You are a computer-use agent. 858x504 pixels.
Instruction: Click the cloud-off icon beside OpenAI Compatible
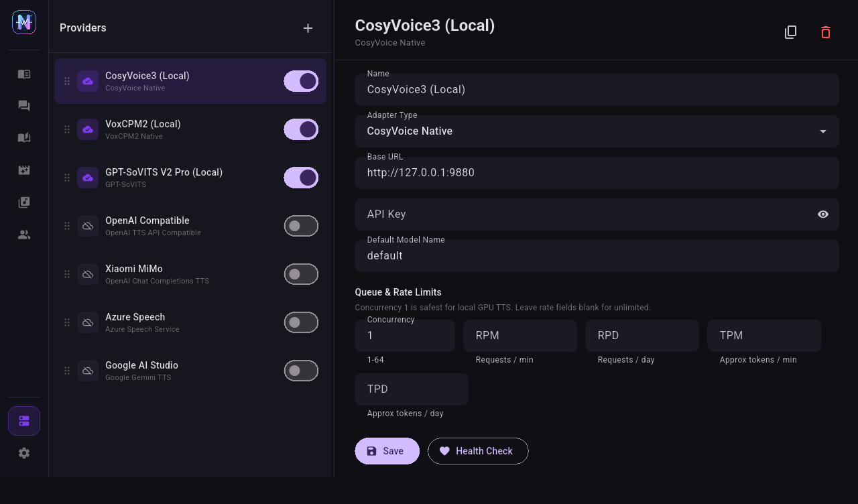pyautogui.click(x=88, y=226)
